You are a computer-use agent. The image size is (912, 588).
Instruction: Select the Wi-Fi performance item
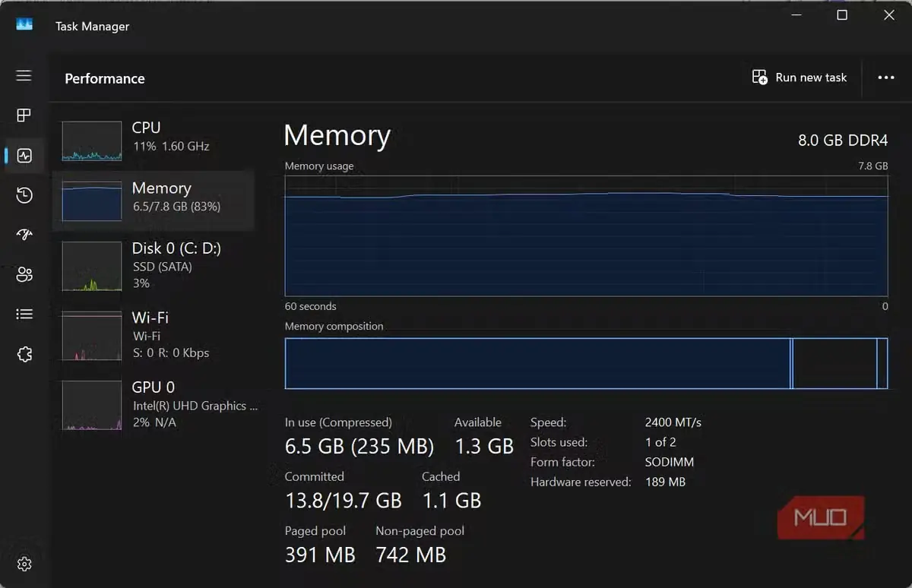153,334
